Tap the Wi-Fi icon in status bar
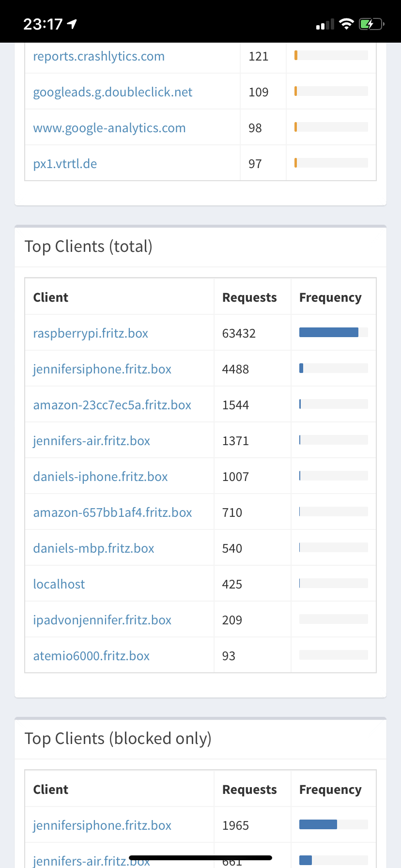This screenshot has height=868, width=401. point(346,24)
